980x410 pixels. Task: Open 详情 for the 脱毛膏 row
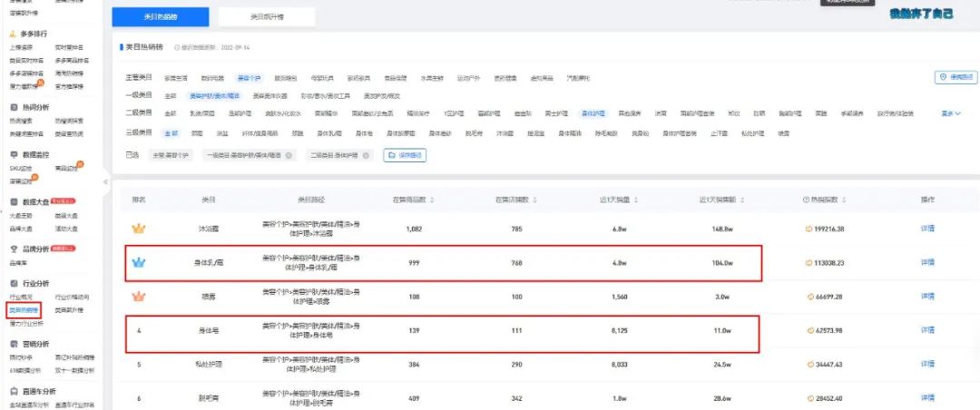point(927,397)
